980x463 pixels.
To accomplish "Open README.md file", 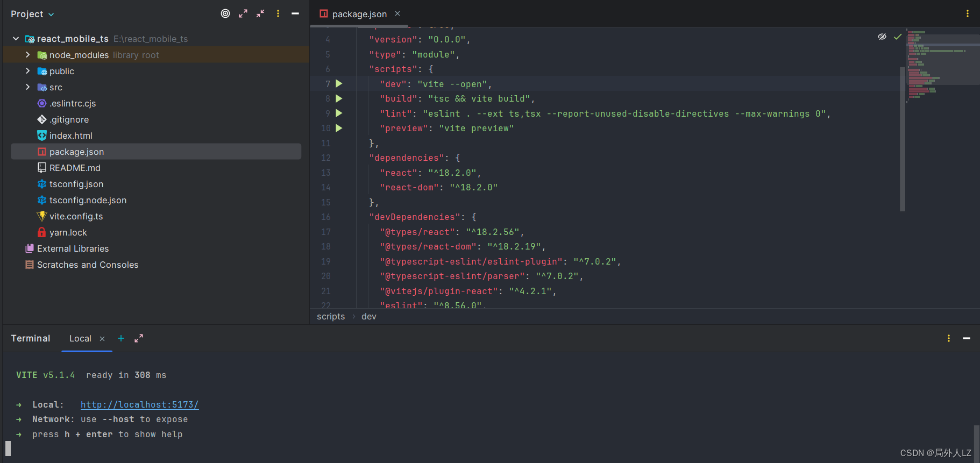I will click(x=75, y=168).
